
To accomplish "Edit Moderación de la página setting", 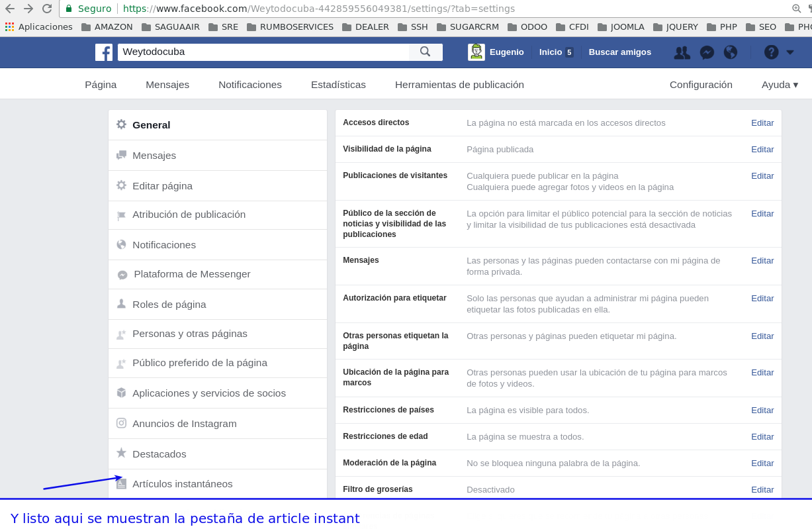I will point(762,463).
